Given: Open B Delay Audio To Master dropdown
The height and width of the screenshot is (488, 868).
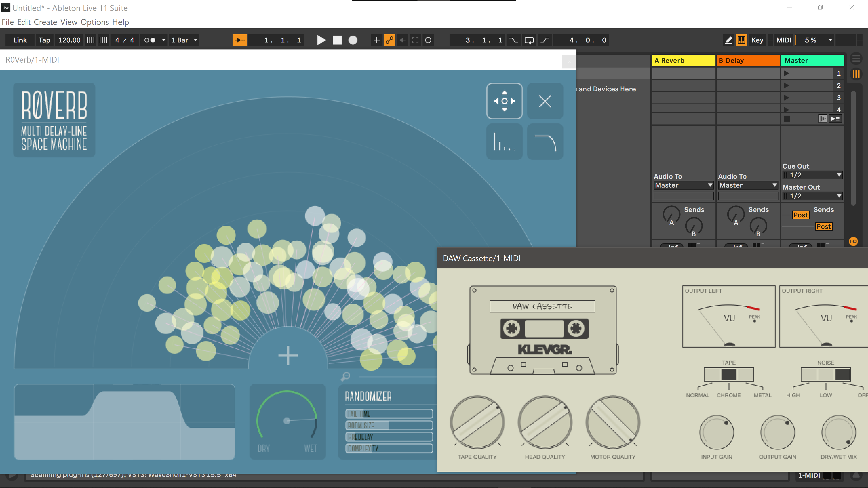Looking at the screenshot, I should click(748, 185).
